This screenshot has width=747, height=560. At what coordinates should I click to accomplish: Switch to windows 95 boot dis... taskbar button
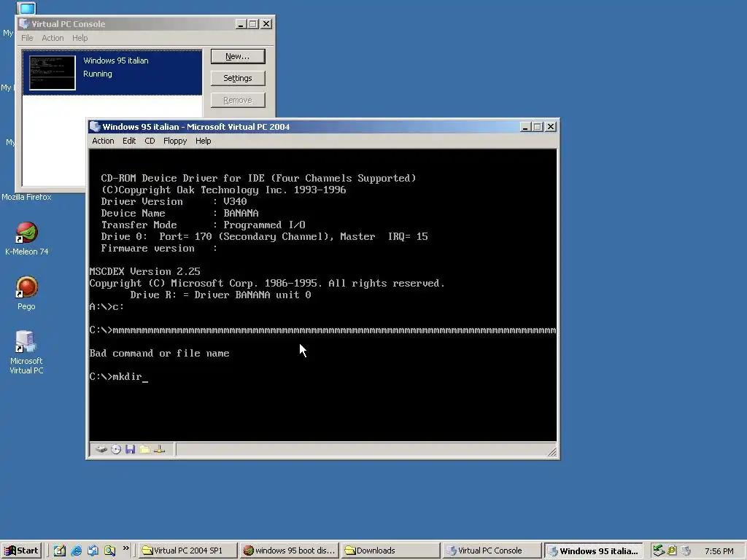click(x=289, y=551)
